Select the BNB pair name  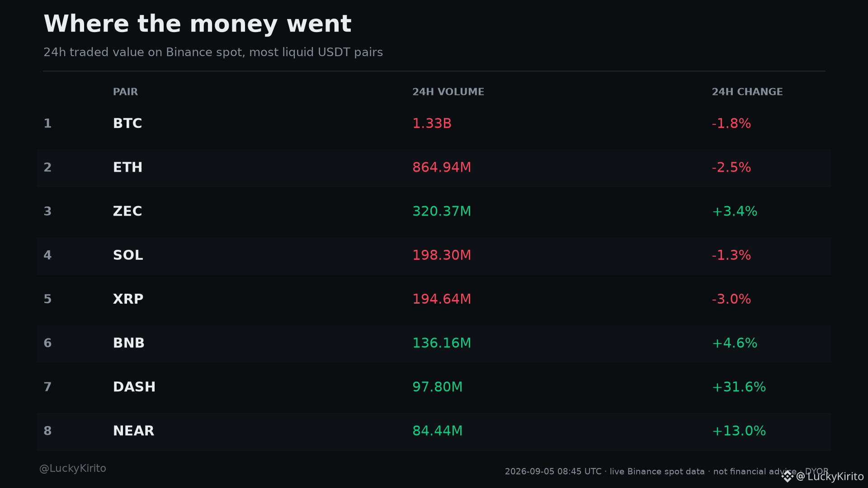[129, 343]
